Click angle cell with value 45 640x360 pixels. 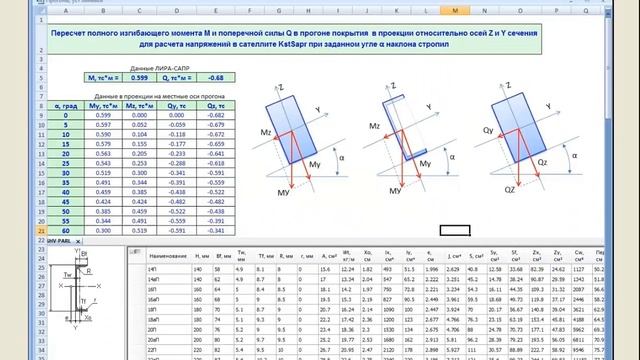tap(66, 202)
